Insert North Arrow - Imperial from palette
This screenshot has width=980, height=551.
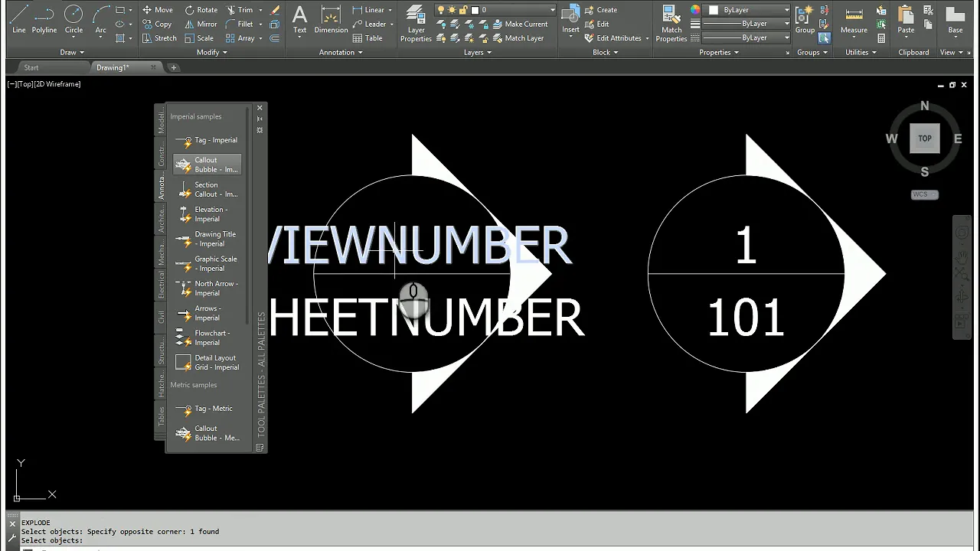(x=207, y=289)
